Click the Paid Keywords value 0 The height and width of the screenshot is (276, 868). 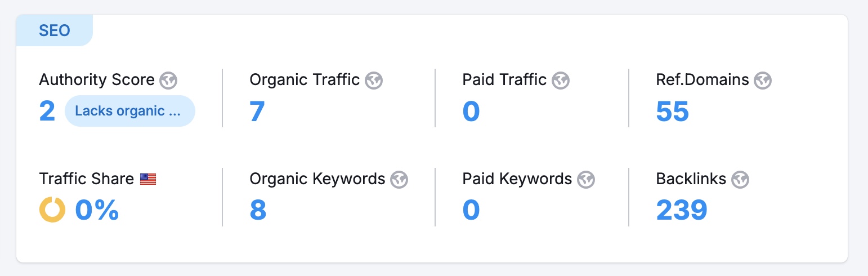pyautogui.click(x=471, y=210)
